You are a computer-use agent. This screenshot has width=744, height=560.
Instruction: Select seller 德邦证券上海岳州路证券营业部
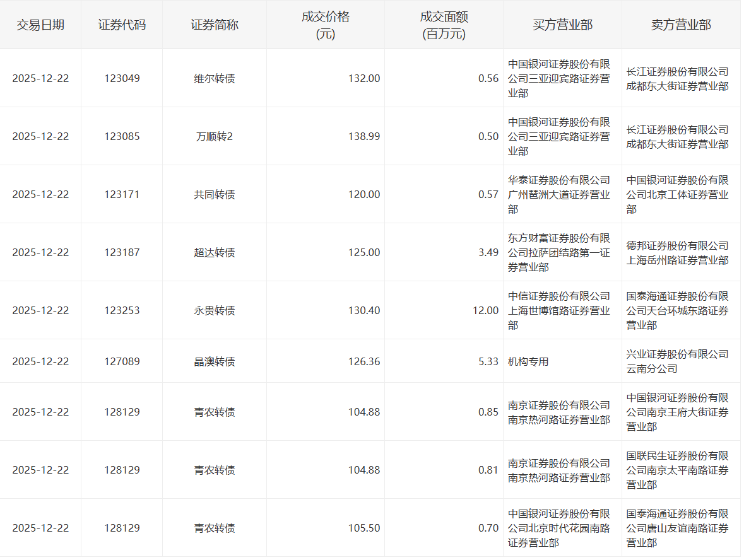677,253
